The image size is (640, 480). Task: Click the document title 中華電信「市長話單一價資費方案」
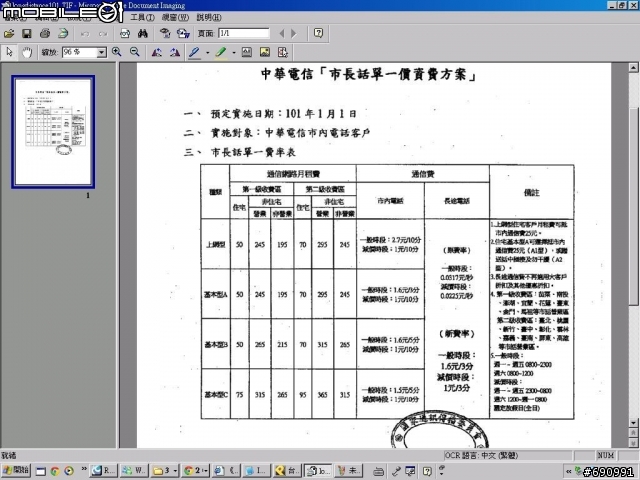pos(369,74)
